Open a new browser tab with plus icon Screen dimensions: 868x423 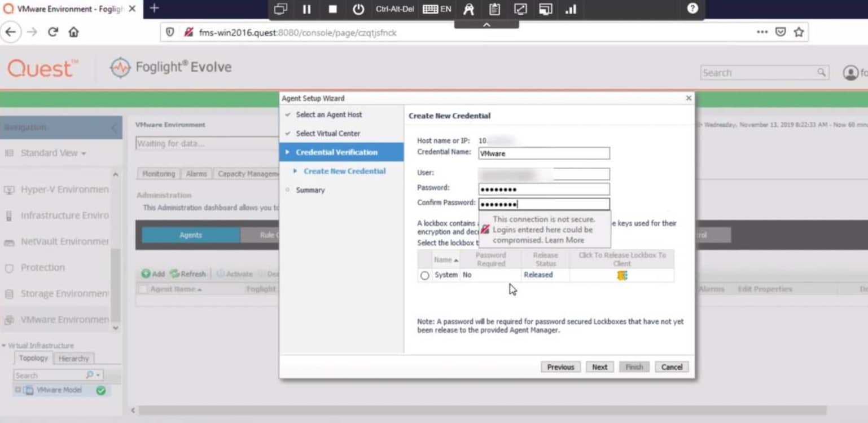tap(154, 8)
